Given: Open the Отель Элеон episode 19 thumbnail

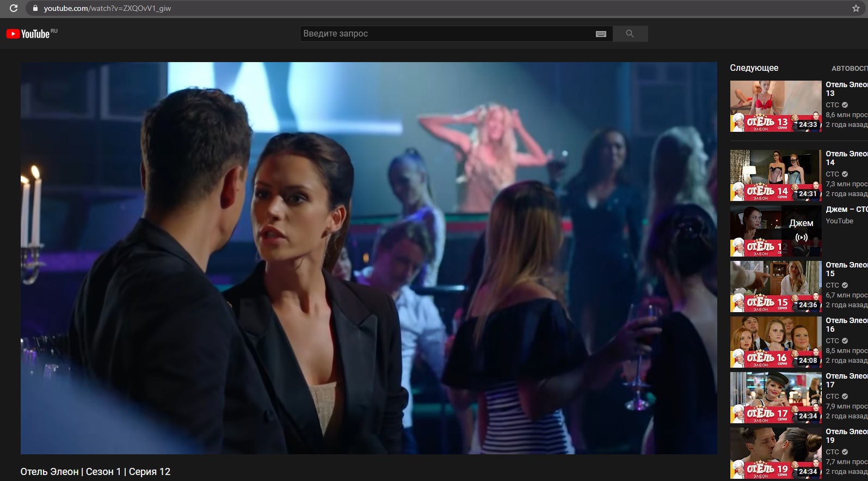Looking at the screenshot, I should coord(775,453).
